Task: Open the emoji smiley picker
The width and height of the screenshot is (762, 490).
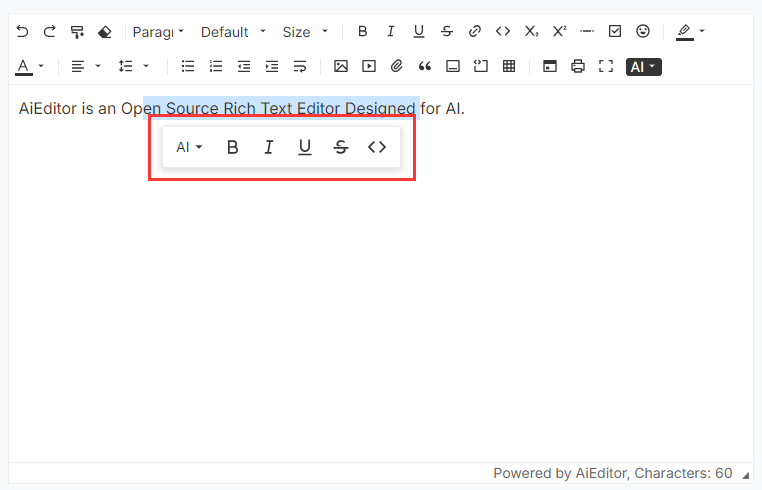Action: 642,32
